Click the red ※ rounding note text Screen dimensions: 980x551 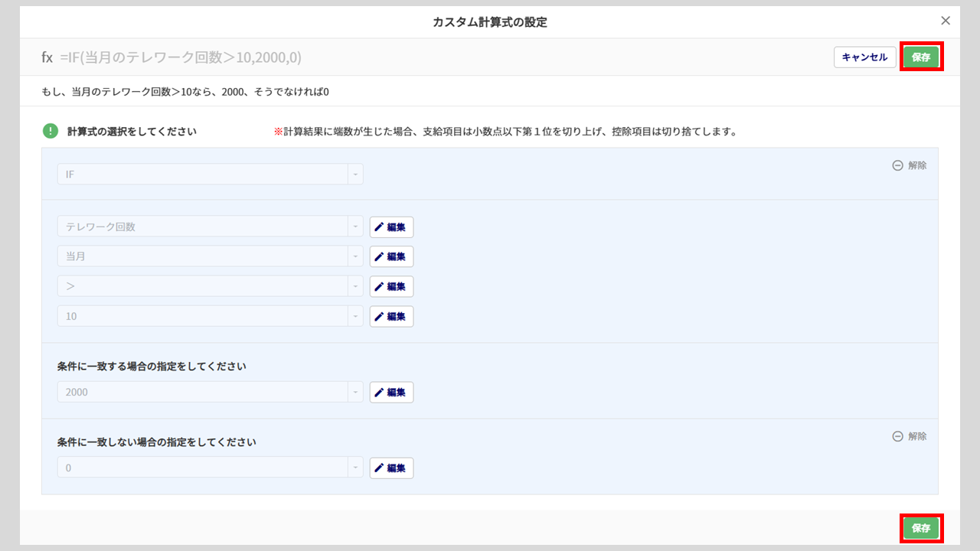[x=505, y=132]
